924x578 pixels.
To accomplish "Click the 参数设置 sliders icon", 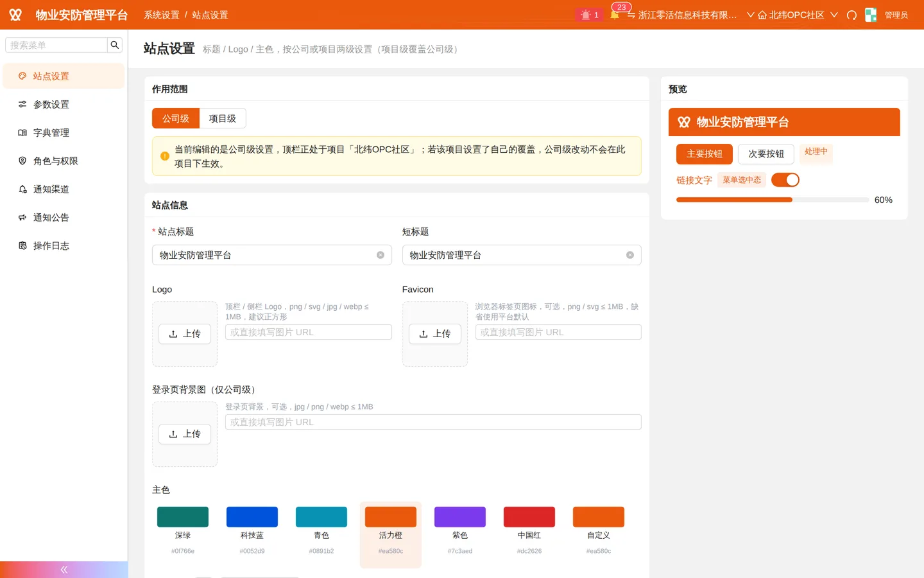I will [22, 104].
